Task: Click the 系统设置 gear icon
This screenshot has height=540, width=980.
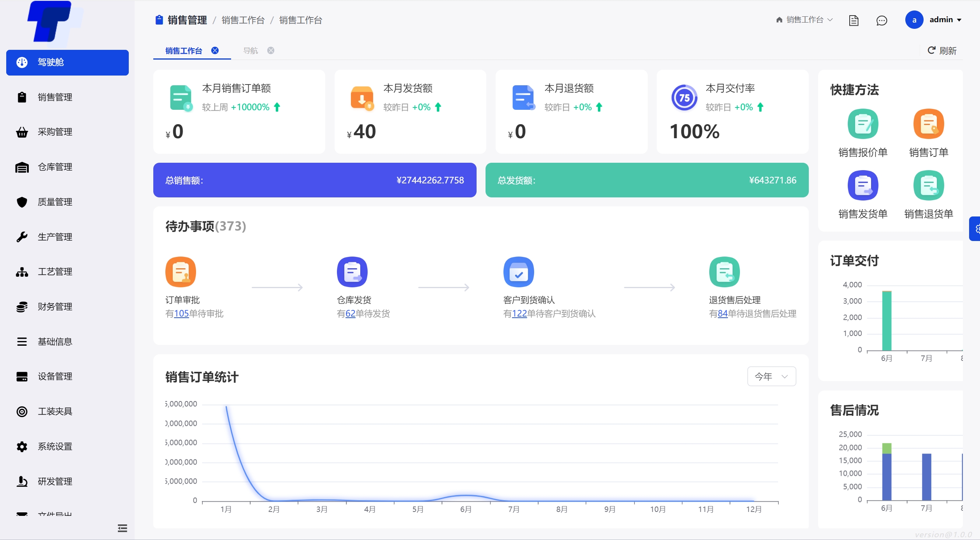Action: 22,447
